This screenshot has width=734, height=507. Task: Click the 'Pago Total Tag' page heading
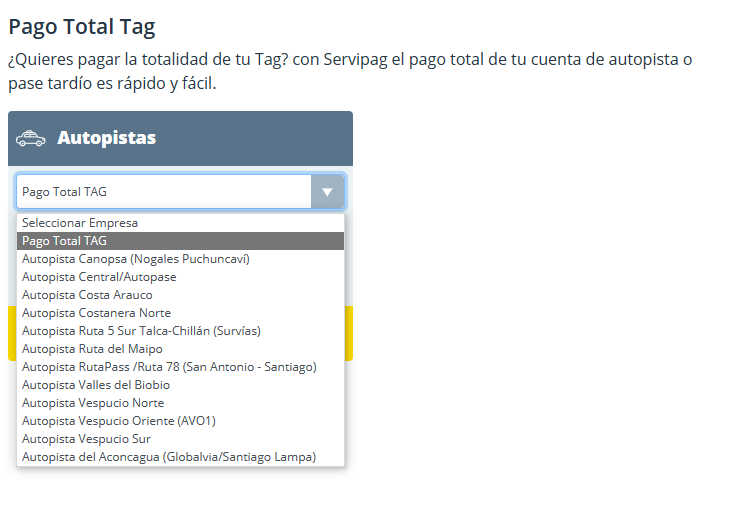[82, 27]
